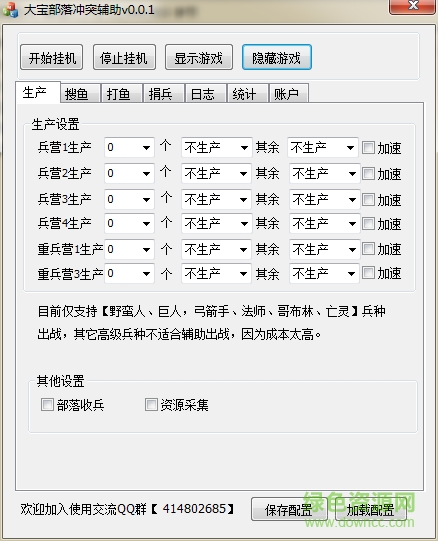Click 保存配置 button
The height and width of the screenshot is (541, 438).
289,509
